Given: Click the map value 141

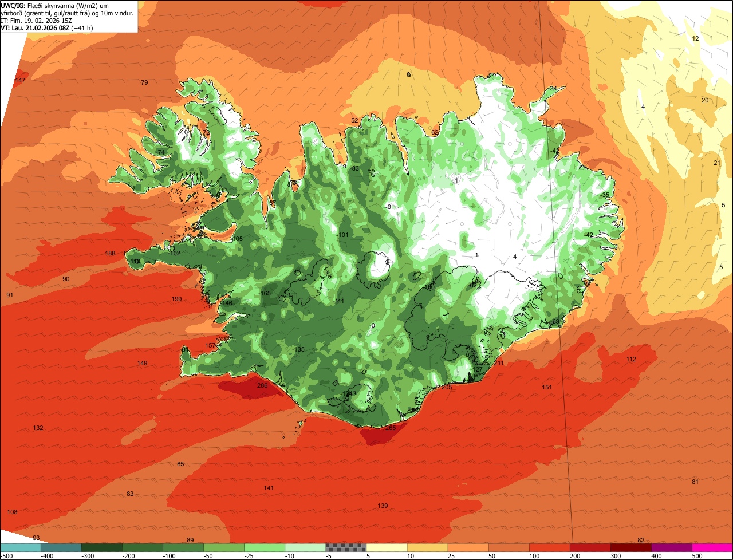Looking at the screenshot, I should pyautogui.click(x=269, y=488).
